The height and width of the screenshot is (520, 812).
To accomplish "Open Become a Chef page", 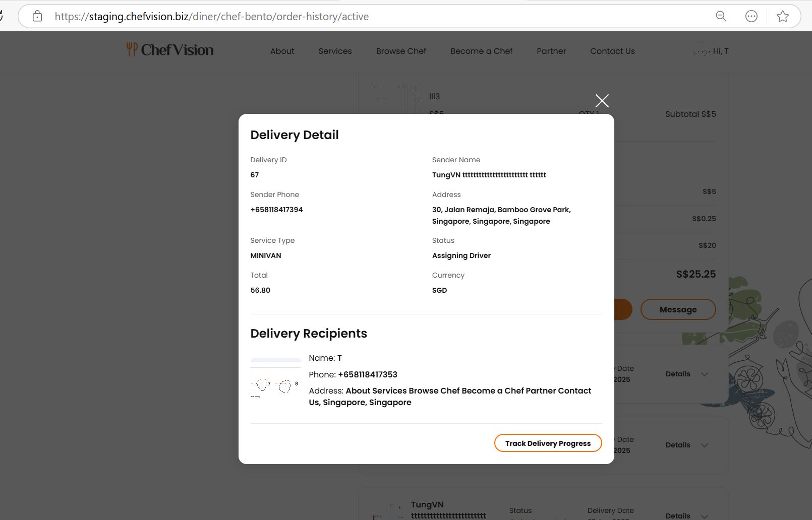I will click(481, 51).
